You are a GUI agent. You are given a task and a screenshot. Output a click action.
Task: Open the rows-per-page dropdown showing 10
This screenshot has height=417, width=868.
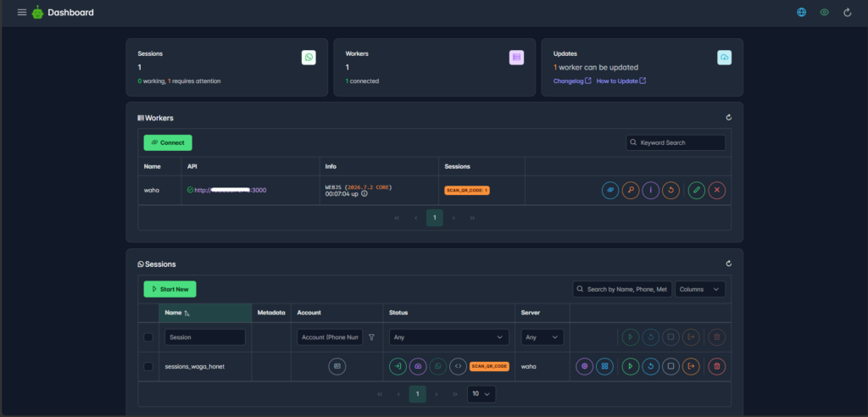[481, 394]
